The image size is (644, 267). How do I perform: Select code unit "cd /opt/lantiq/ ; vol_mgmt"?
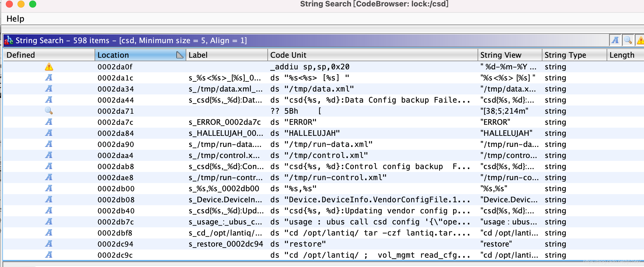[x=370, y=255]
